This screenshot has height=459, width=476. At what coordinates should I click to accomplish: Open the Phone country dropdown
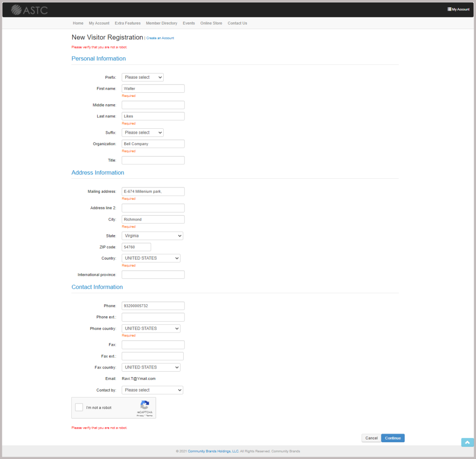coord(150,328)
